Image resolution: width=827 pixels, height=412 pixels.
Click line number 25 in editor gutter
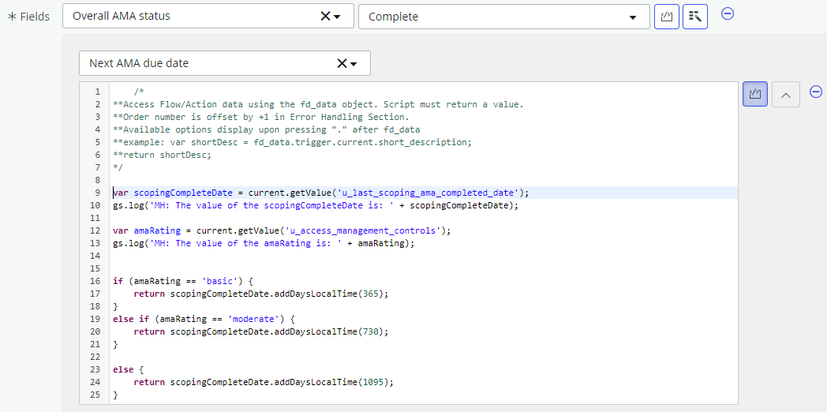click(x=95, y=395)
